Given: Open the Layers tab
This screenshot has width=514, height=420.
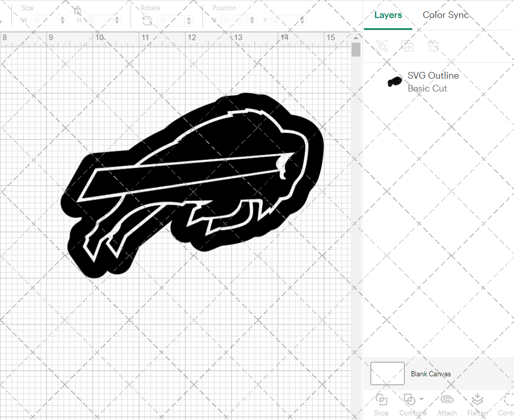Looking at the screenshot, I should (x=388, y=15).
